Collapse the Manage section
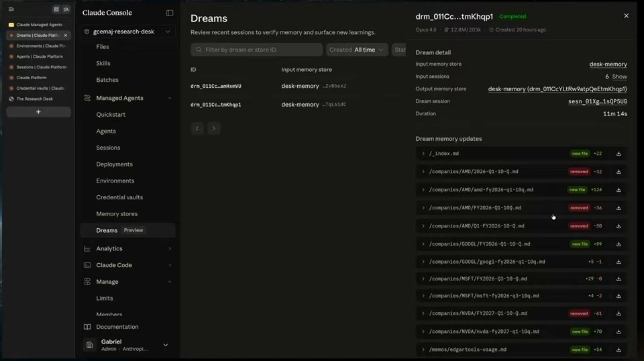The image size is (644, 361). tap(170, 282)
